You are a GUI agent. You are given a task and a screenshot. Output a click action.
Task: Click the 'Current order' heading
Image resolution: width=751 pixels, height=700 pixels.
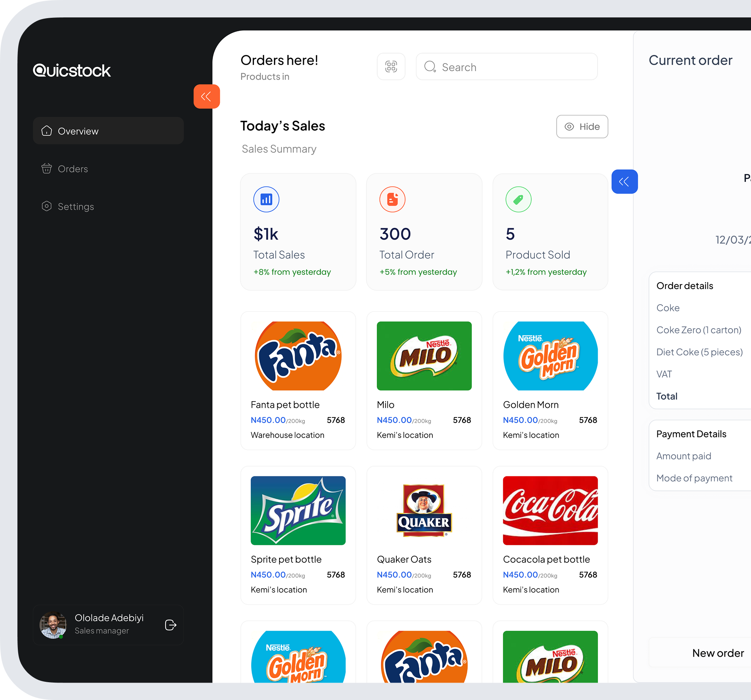691,60
